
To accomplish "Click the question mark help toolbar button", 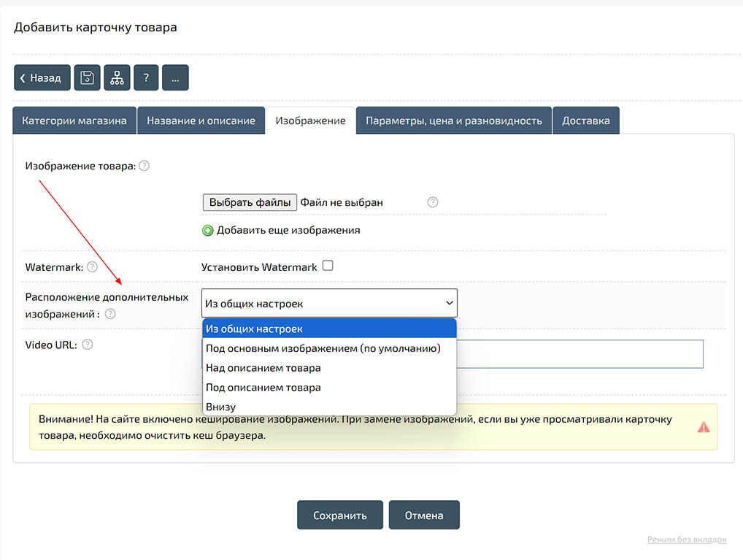I will pos(146,77).
